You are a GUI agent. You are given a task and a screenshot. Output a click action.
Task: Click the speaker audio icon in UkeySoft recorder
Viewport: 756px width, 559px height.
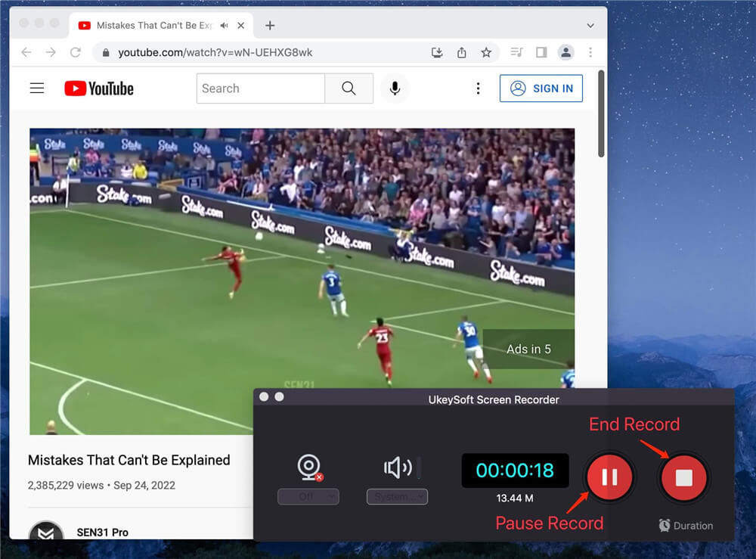pos(398,467)
